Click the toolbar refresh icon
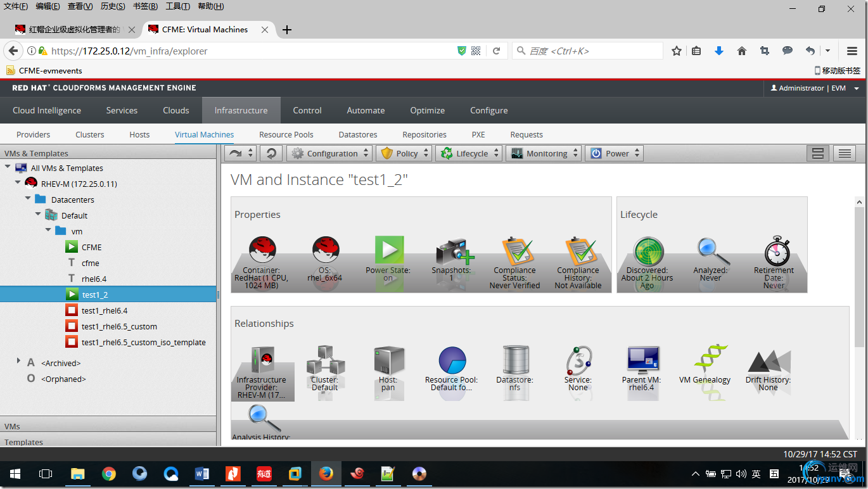This screenshot has height=489, width=868. coord(271,153)
